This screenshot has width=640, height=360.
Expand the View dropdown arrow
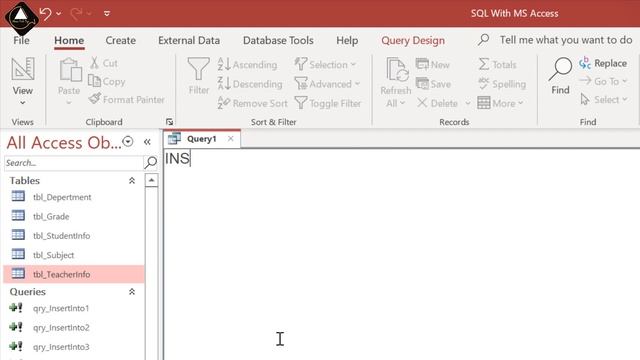click(23, 102)
